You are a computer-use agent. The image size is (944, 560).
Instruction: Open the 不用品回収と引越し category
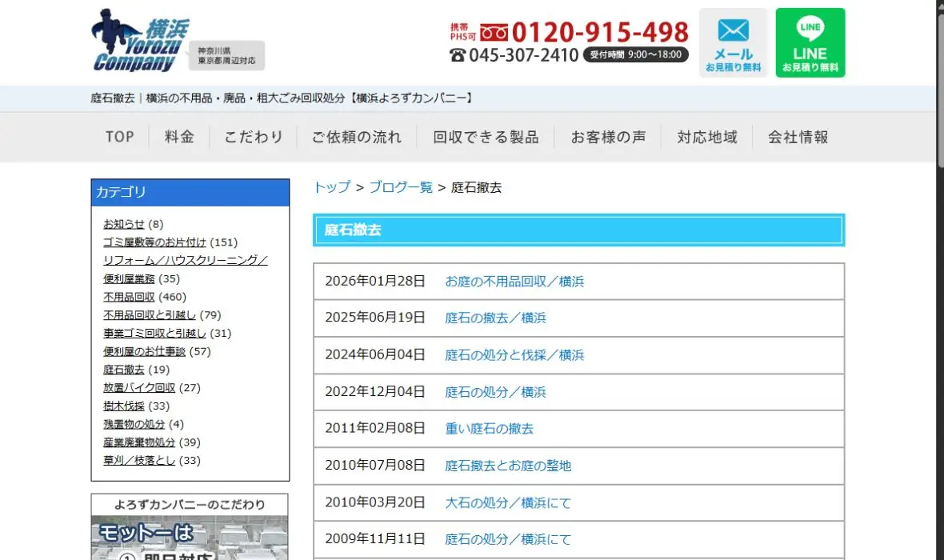point(150,315)
